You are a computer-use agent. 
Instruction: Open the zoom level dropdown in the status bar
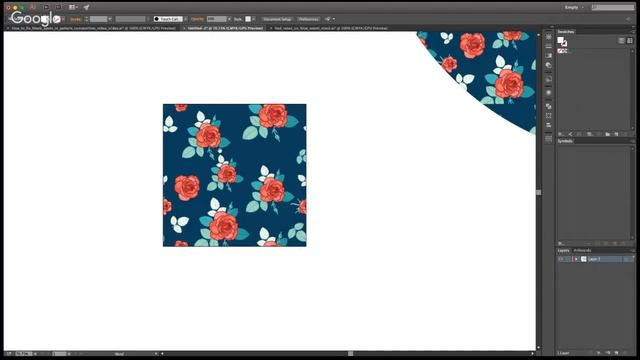pos(36,353)
